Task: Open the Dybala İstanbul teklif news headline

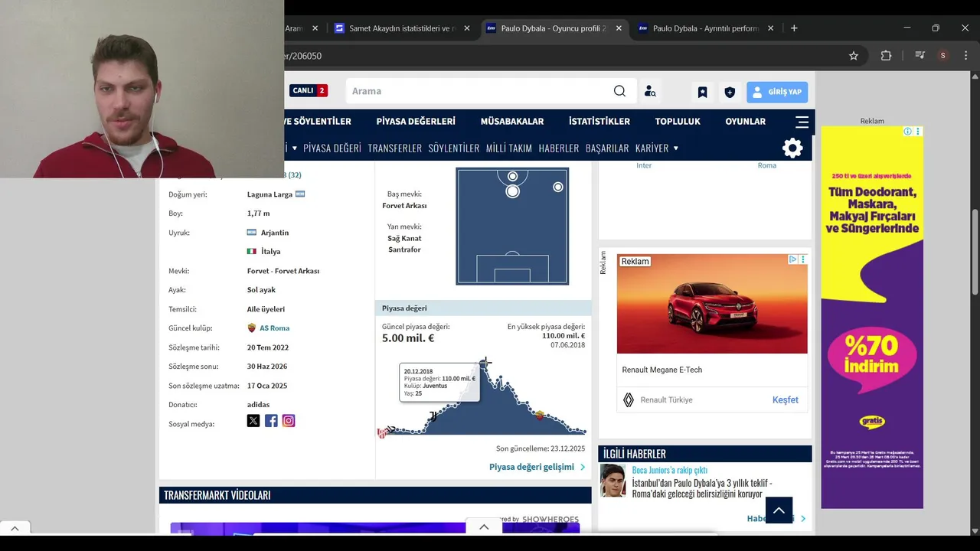Action: click(x=702, y=488)
